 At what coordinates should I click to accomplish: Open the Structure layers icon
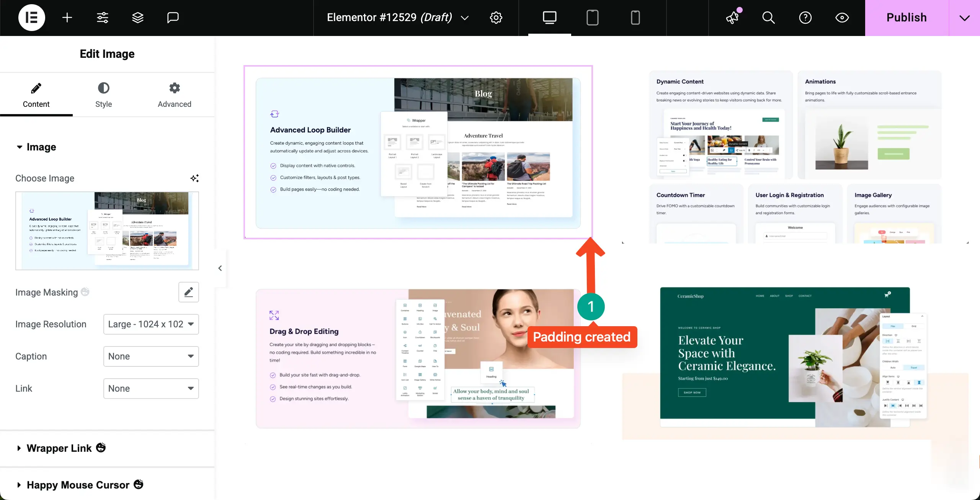coord(137,18)
